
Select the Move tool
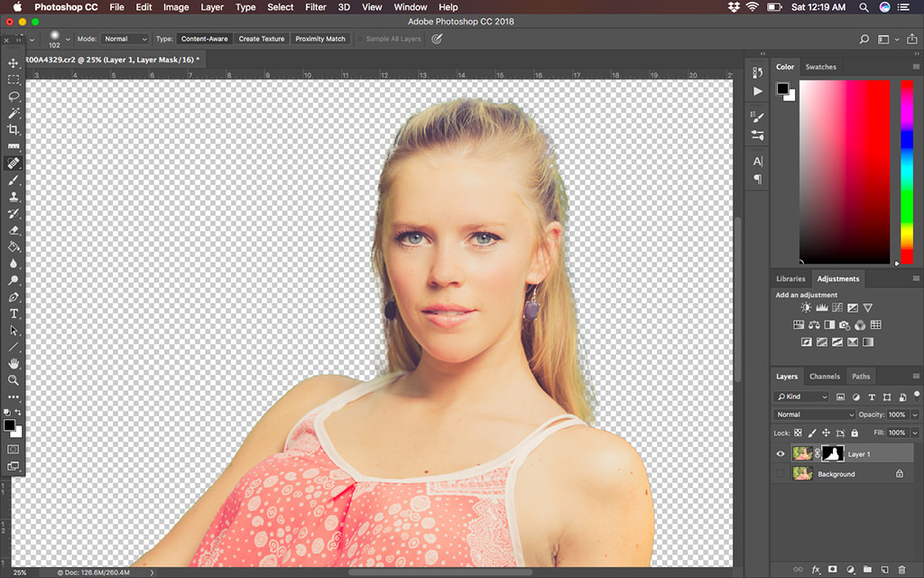tap(13, 62)
